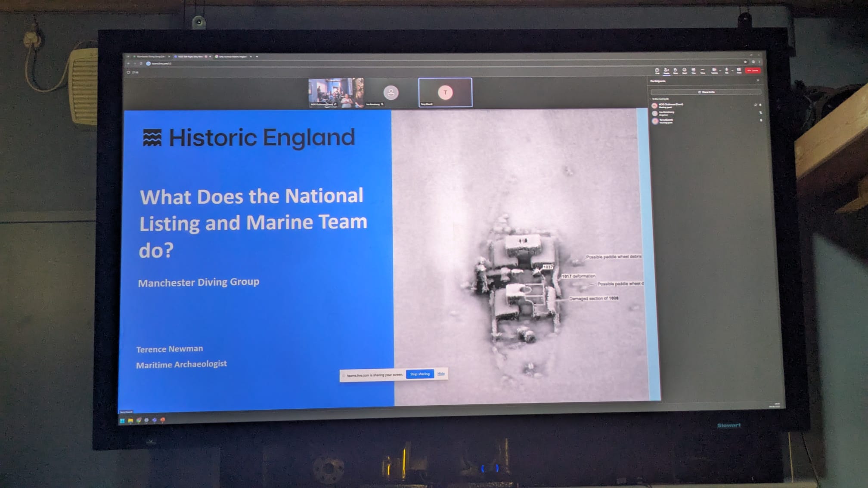
Task: Click mic icon beside MDG Clubhouse participant
Action: point(760,105)
